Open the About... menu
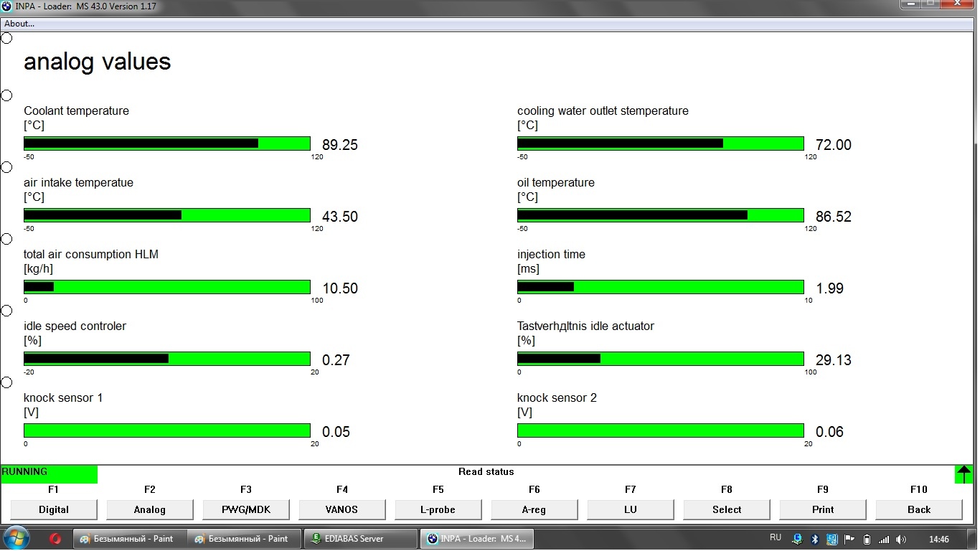The height and width of the screenshot is (551, 980). pos(19,24)
